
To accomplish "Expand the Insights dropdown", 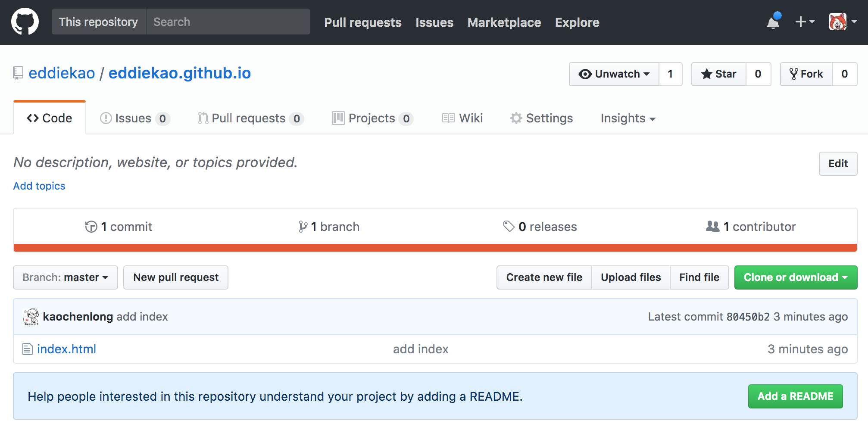I will pyautogui.click(x=628, y=118).
